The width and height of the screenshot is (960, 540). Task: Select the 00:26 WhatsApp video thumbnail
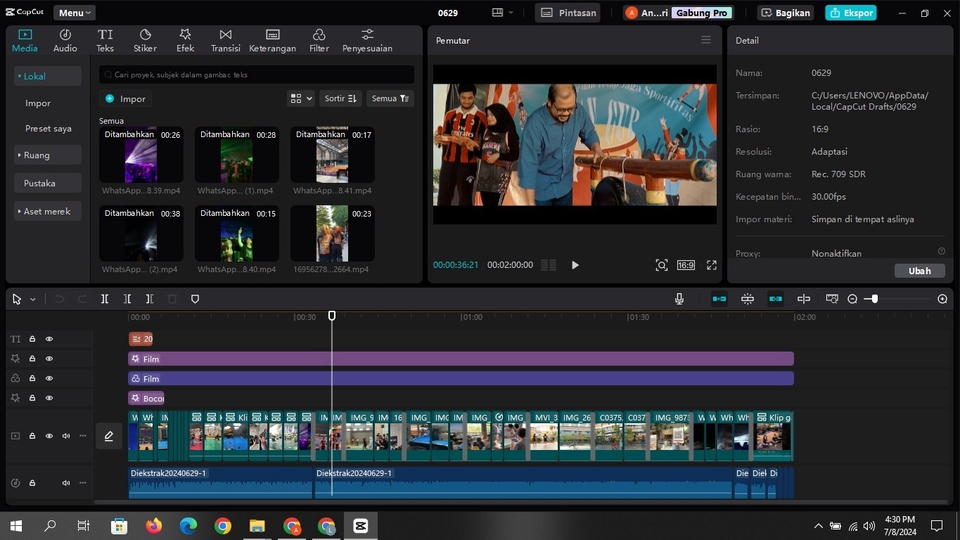tap(141, 155)
